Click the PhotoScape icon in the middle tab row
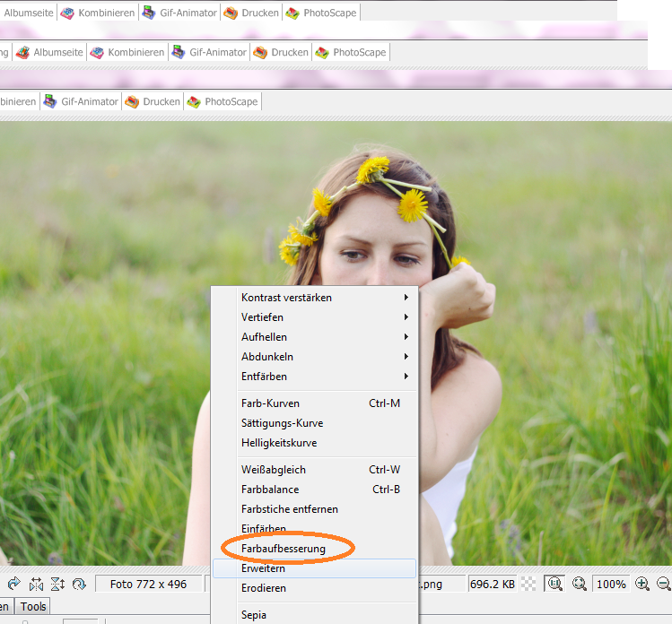Viewport: 672px width, 624px height. point(322,53)
